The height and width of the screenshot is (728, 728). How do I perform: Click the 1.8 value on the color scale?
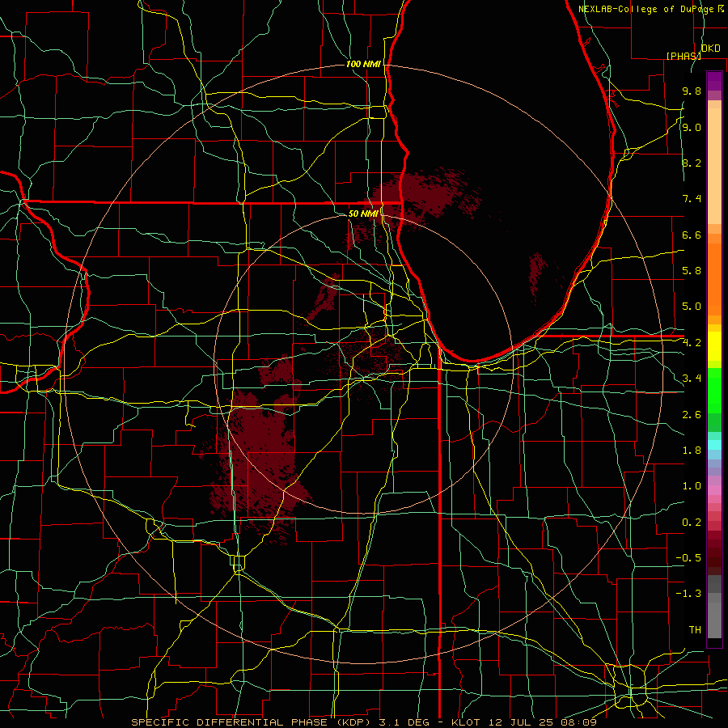692,451
